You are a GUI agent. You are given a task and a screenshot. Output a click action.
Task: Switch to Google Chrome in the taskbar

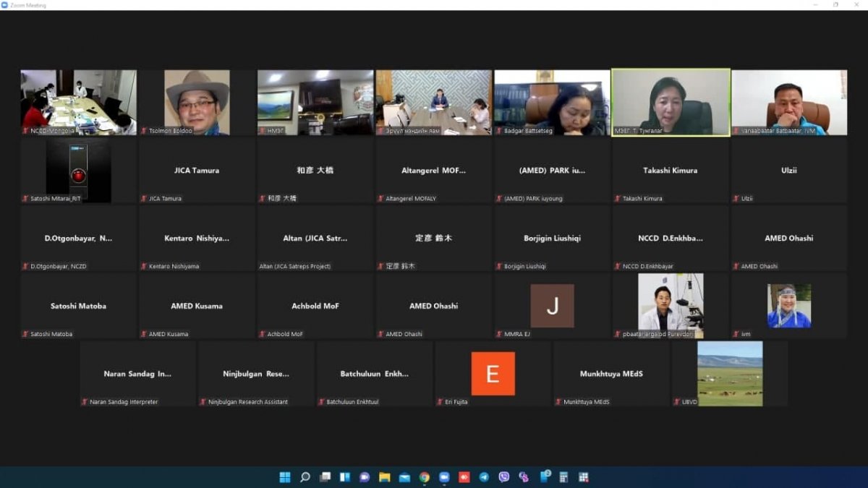pyautogui.click(x=425, y=477)
